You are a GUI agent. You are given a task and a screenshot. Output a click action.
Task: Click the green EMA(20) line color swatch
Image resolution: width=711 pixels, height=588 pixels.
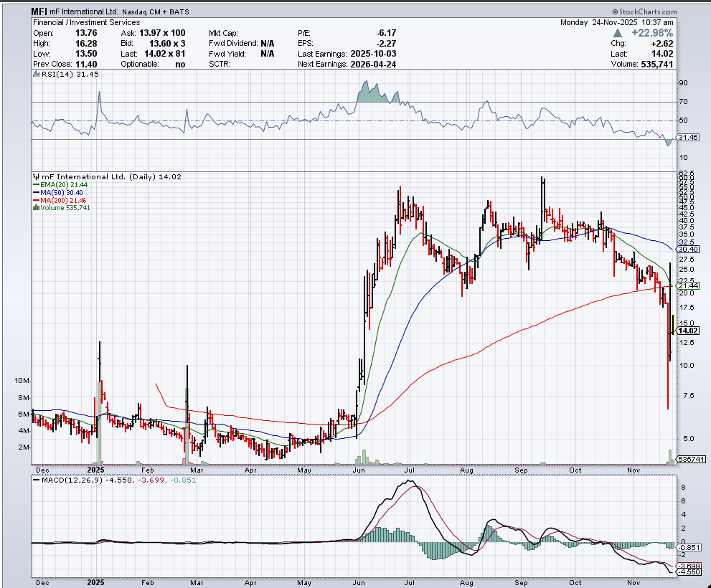(x=35, y=184)
